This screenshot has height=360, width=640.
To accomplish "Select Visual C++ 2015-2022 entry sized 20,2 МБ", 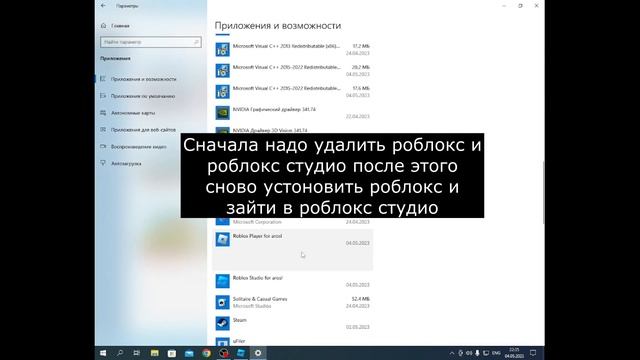I will pos(293,70).
